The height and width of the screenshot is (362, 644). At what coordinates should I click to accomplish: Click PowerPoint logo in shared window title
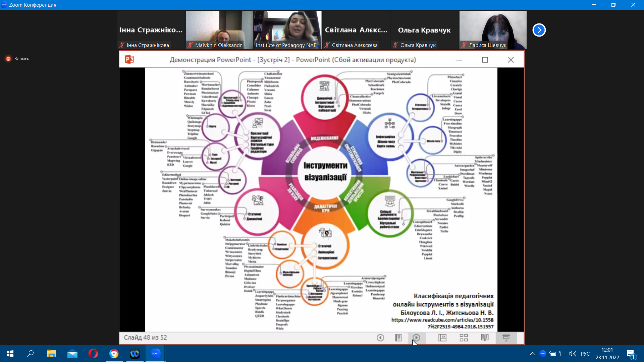[129, 60]
